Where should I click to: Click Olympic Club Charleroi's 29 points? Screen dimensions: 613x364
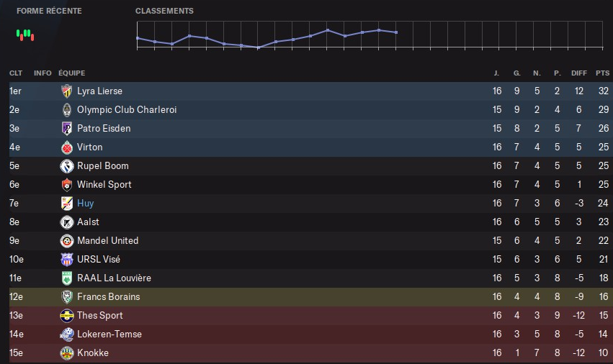(604, 110)
